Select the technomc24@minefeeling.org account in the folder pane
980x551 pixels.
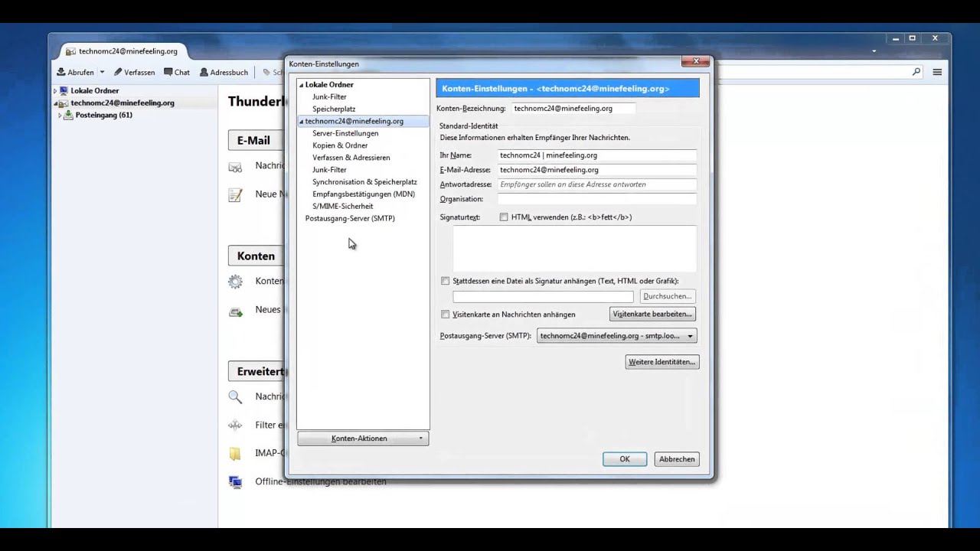click(x=122, y=103)
